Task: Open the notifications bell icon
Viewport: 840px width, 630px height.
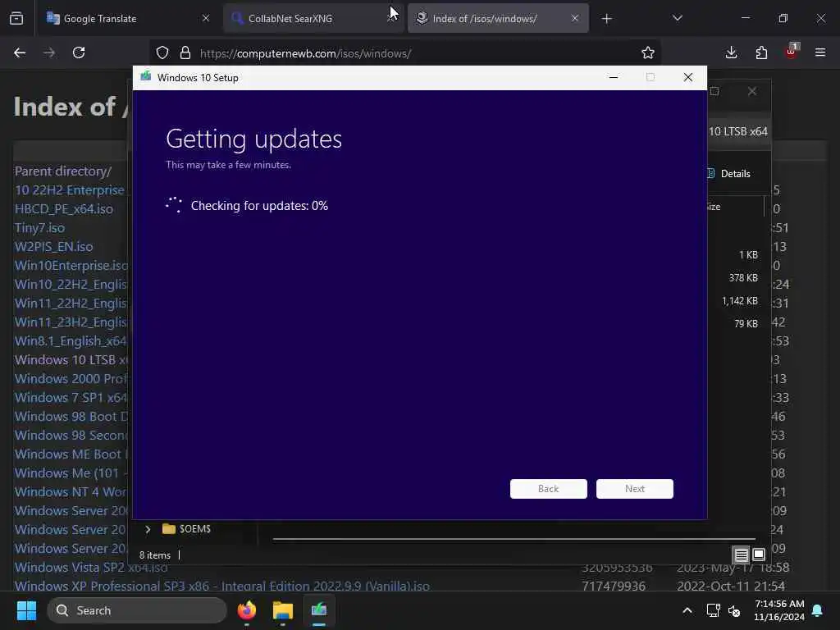Action: pyautogui.click(x=818, y=610)
